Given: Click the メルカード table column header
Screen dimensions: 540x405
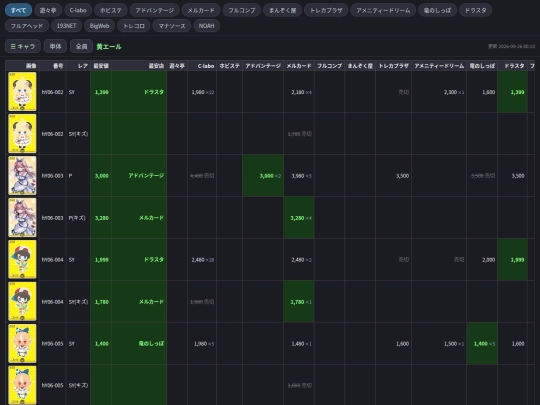Looking at the screenshot, I should [299, 66].
